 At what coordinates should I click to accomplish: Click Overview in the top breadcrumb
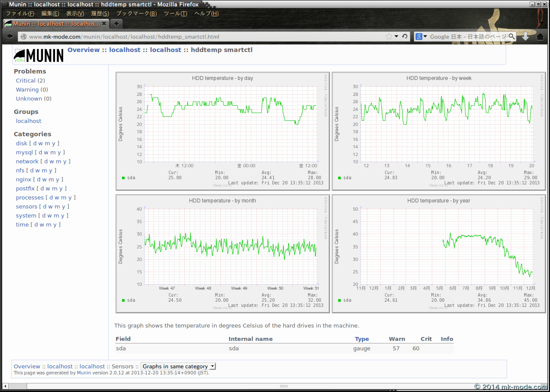83,50
